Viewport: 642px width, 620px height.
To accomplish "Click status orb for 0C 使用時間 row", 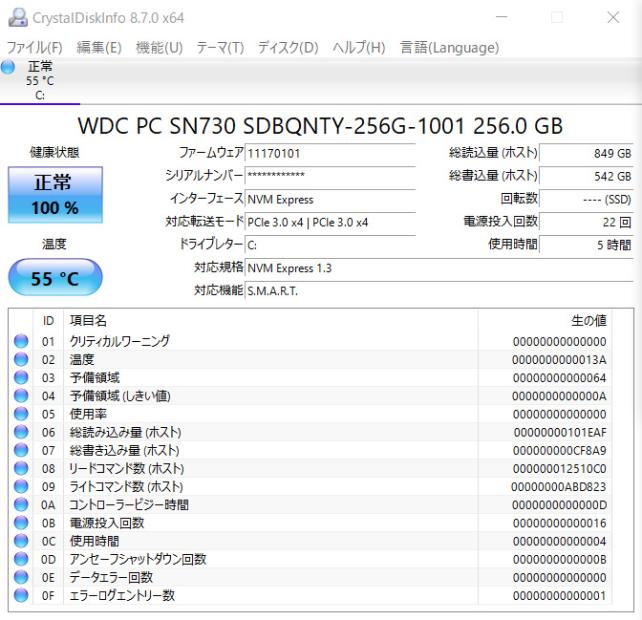I will coord(21,541).
